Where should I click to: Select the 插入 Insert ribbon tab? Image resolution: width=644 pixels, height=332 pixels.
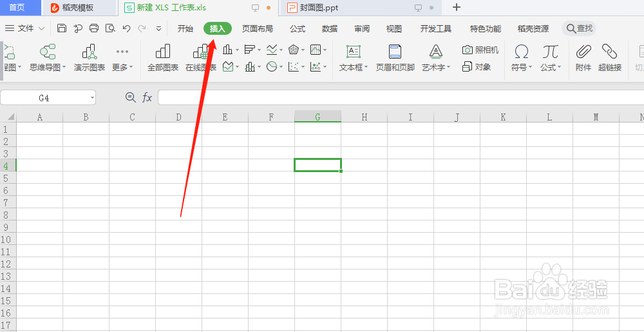pos(218,29)
